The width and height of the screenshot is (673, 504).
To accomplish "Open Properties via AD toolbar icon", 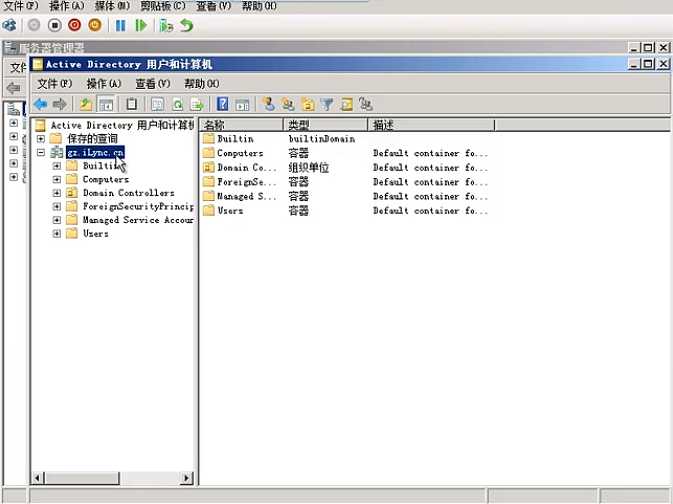I will (x=157, y=104).
